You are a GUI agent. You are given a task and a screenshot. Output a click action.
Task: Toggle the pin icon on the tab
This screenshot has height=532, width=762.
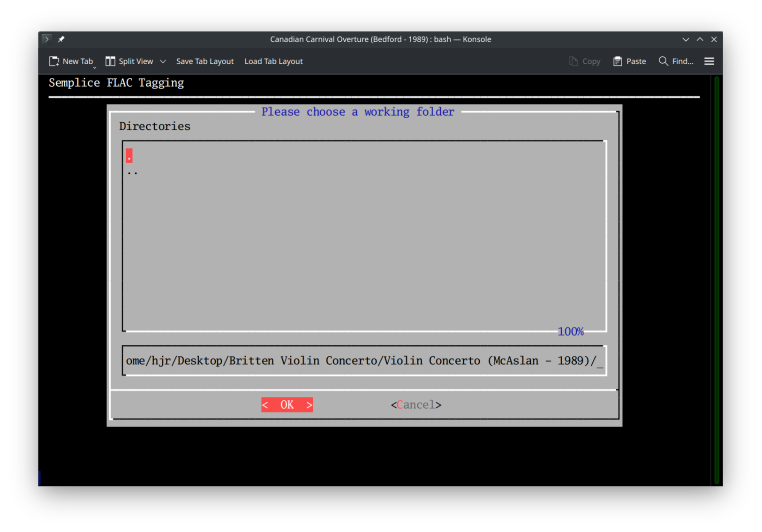(61, 39)
